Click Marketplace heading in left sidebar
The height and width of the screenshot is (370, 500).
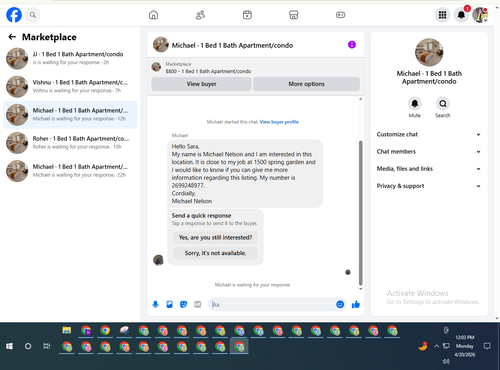pyautogui.click(x=49, y=37)
